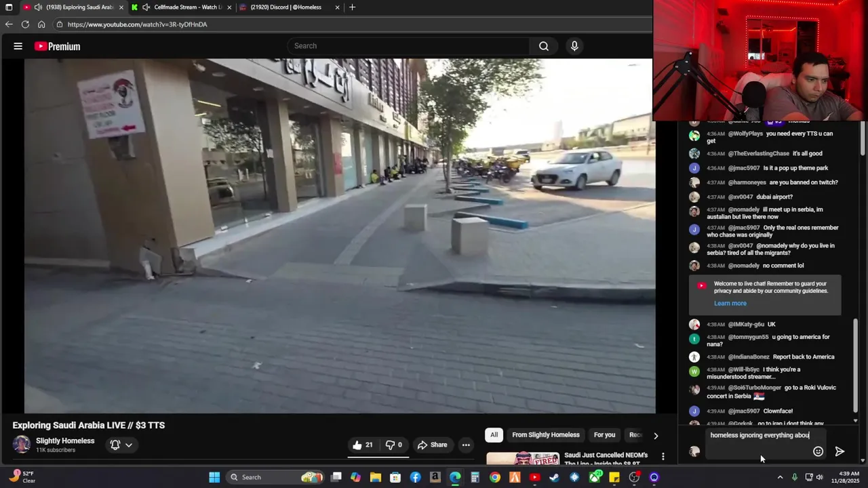Open notification bell dropdown for Slightly Homeless
The image size is (868, 488).
click(x=121, y=445)
